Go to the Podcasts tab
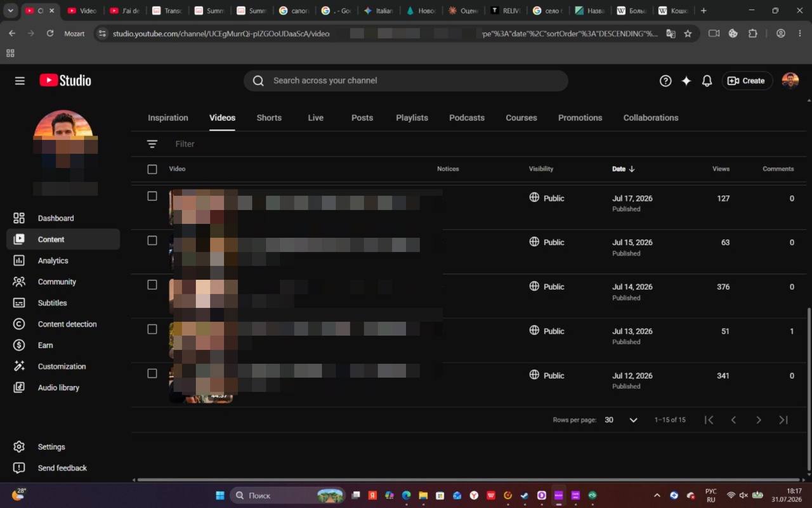Screen dimensions: 812x508 coord(467,118)
